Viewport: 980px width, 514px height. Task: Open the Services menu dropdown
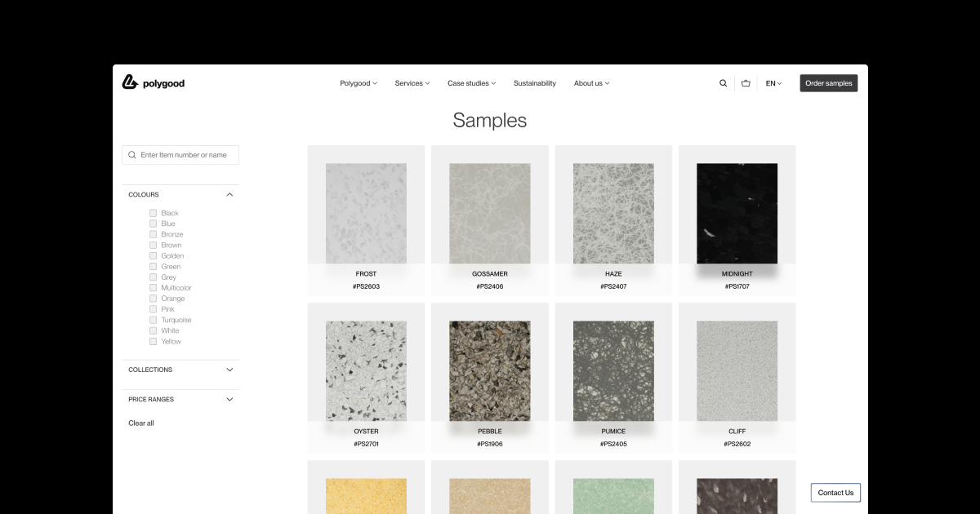pyautogui.click(x=412, y=83)
